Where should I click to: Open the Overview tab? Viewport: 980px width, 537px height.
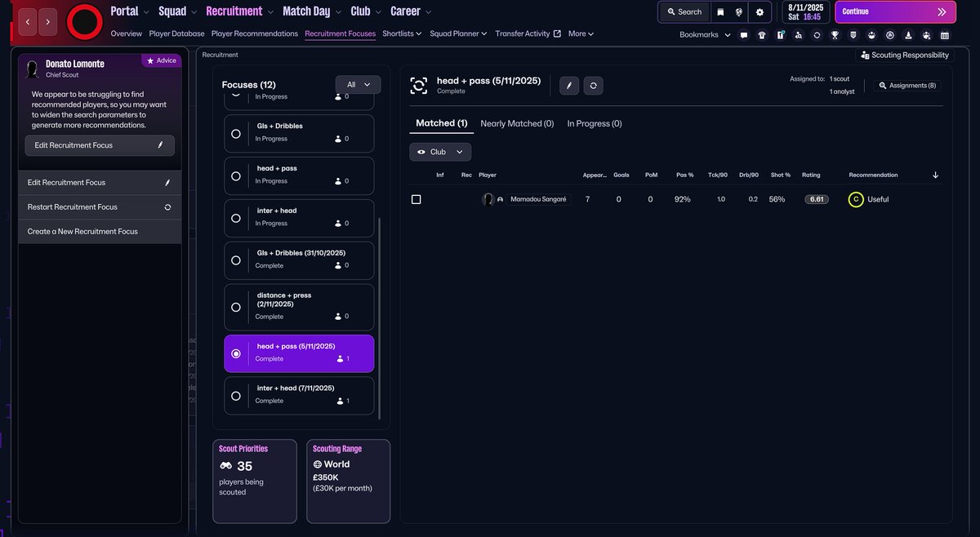point(127,34)
